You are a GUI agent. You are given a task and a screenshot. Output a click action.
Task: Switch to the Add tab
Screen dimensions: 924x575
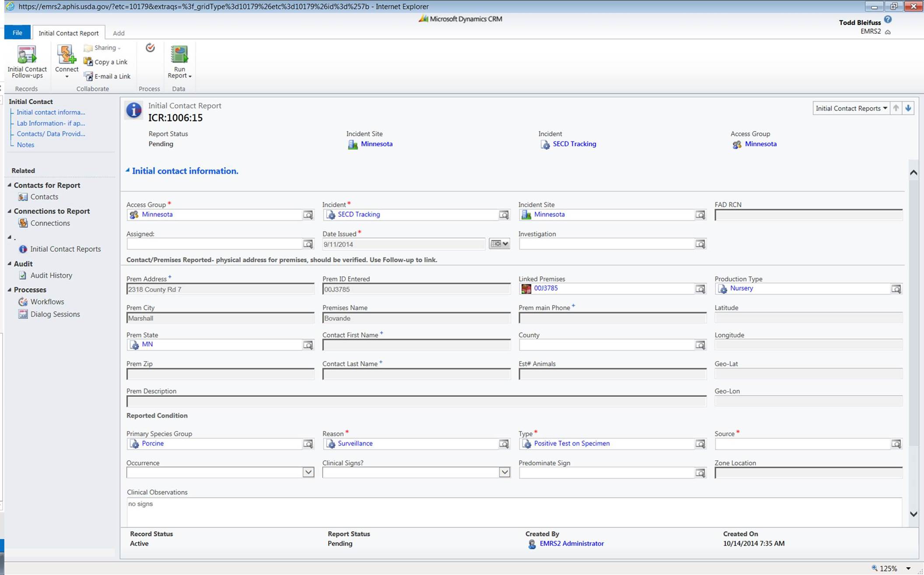[x=119, y=33]
